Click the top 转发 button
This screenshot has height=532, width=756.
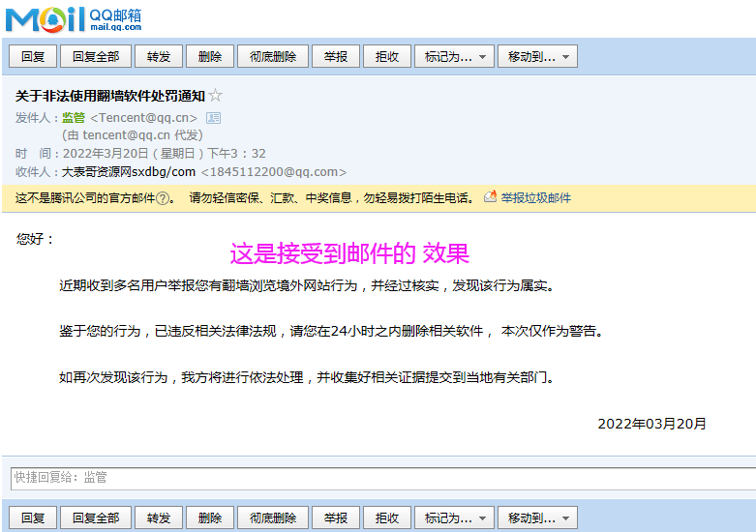click(159, 56)
